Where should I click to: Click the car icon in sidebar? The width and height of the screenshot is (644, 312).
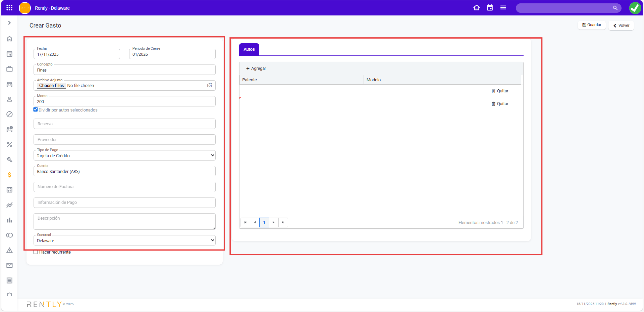tap(9, 84)
